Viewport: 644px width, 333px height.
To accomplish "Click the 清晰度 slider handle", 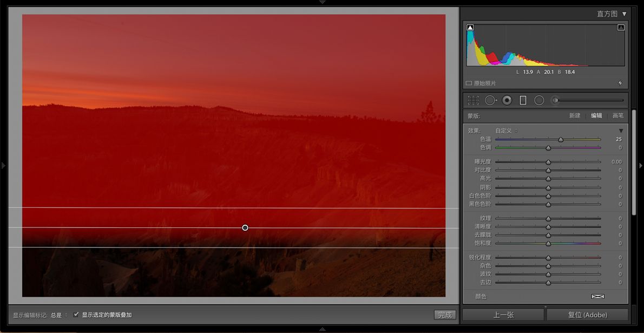I will coord(548,227).
